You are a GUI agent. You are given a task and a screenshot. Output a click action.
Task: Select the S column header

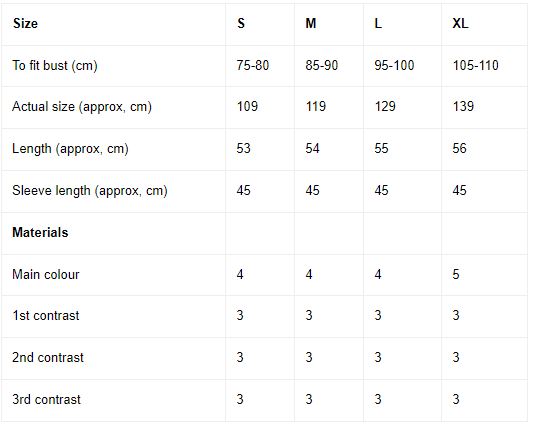click(x=241, y=24)
